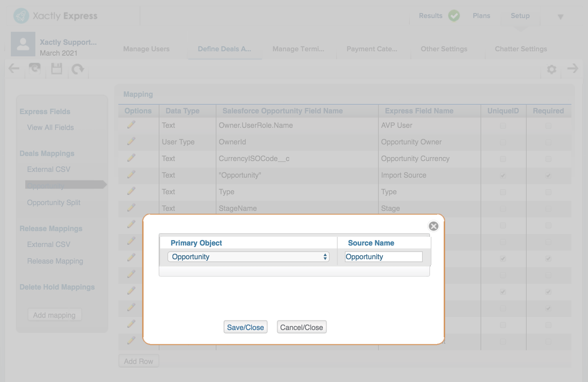Open External CSV under Release Mappings
Screen dimensions: 588x382
click(49, 244)
